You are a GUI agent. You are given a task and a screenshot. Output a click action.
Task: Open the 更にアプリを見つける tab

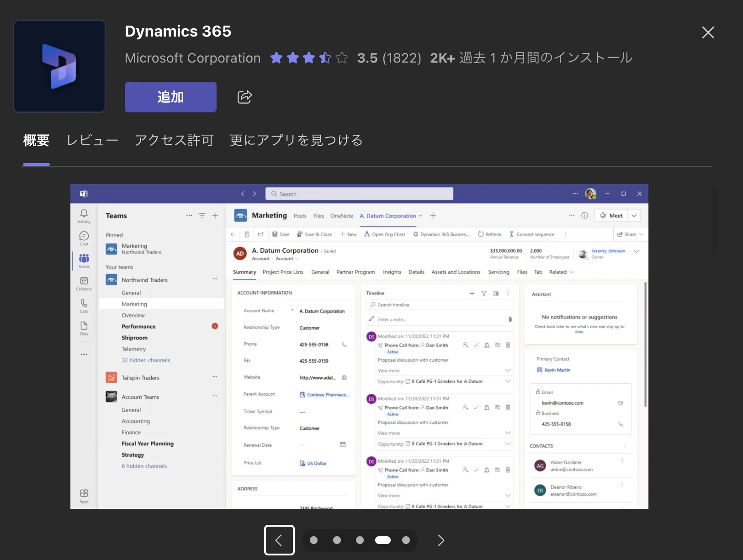[x=296, y=140]
